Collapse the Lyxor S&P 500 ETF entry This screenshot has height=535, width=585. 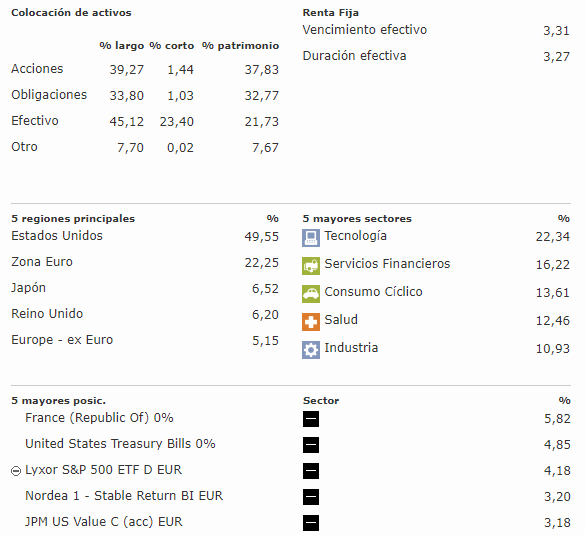click(x=16, y=471)
